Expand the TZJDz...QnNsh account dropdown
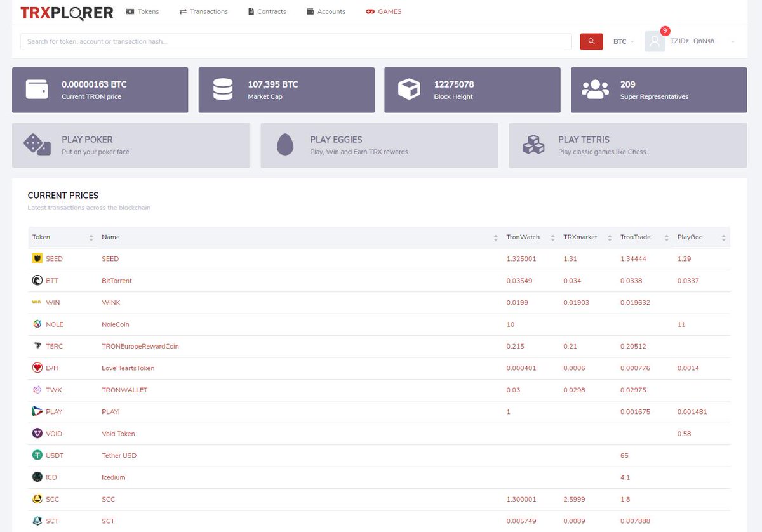 pyautogui.click(x=693, y=41)
